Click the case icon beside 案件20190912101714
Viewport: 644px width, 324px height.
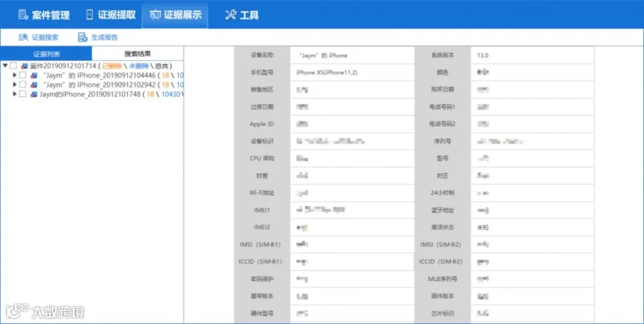pyautogui.click(x=24, y=66)
